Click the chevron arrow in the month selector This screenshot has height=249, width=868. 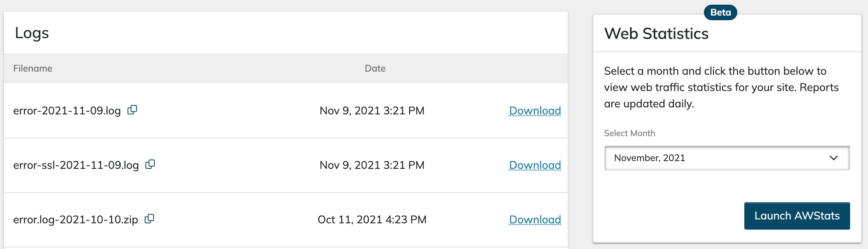point(833,158)
